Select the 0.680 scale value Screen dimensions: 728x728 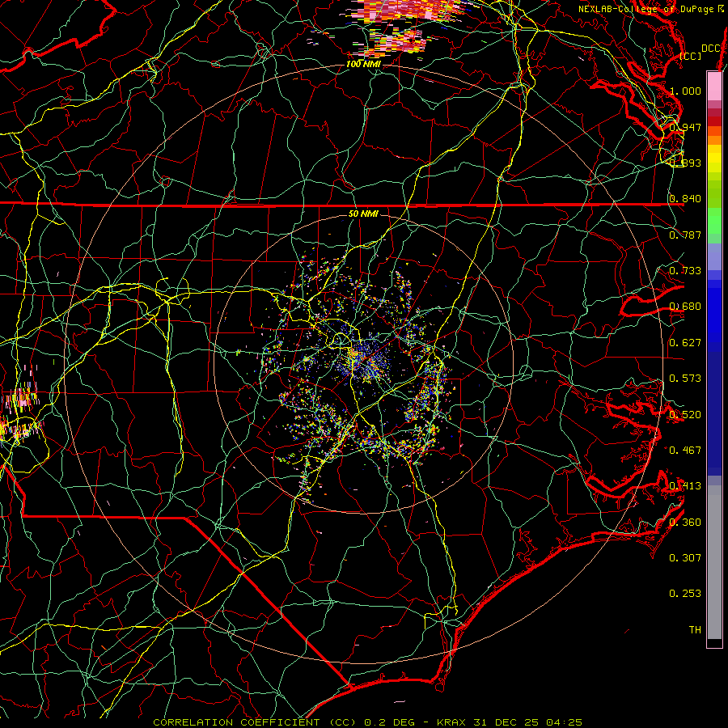tap(685, 307)
